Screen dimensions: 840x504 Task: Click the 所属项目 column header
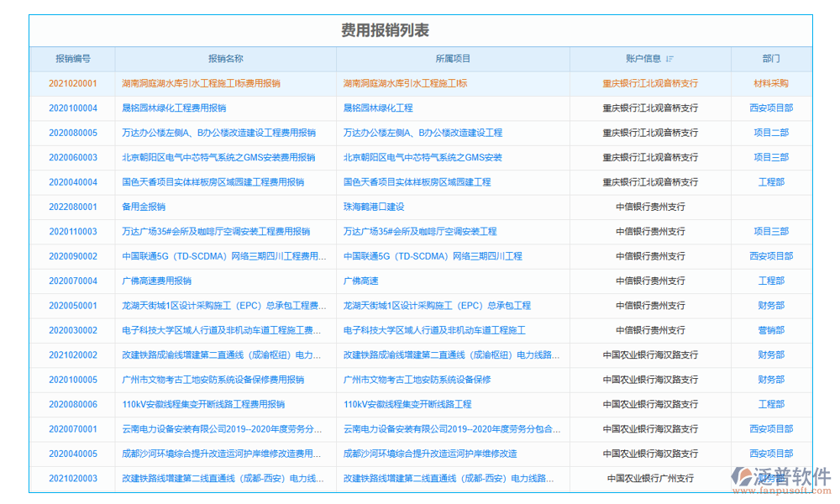(x=452, y=59)
